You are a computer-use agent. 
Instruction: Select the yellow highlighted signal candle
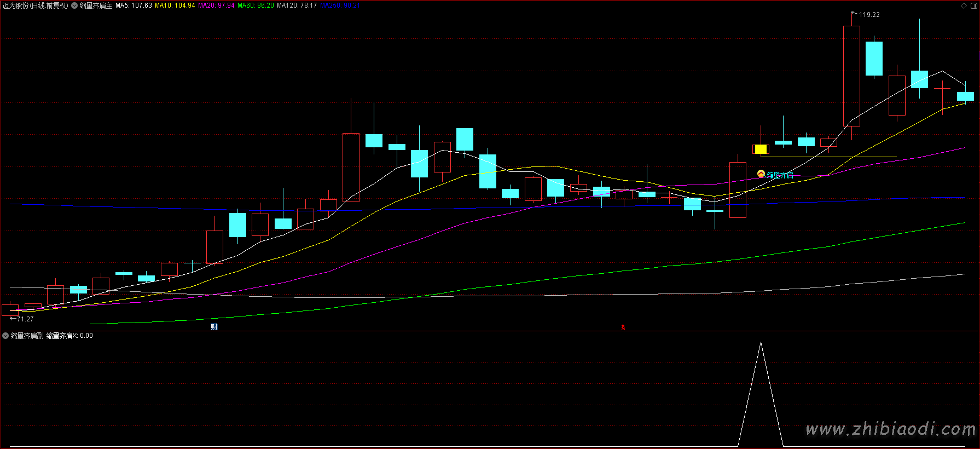coord(761,149)
